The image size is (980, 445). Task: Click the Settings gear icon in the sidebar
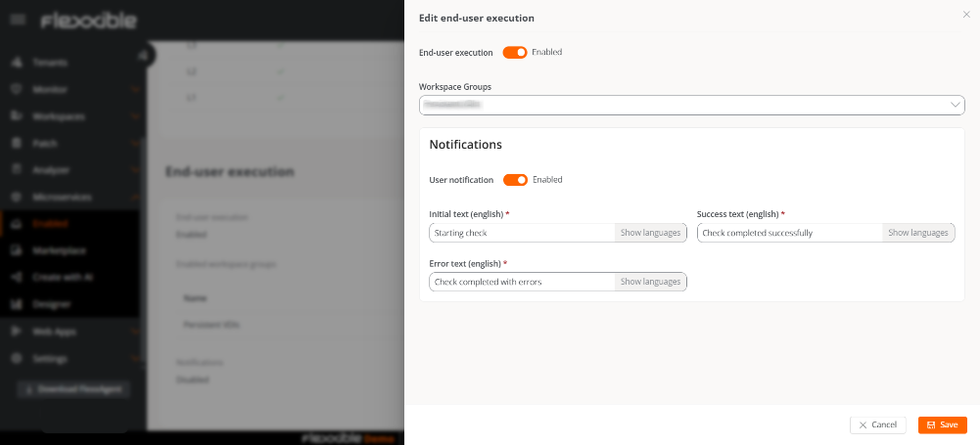click(17, 359)
